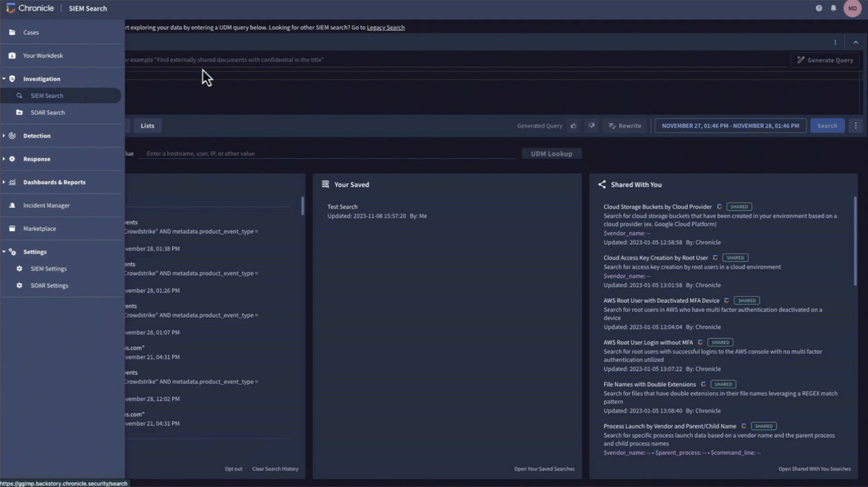Click the Generate Query button
This screenshot has width=868, height=487.
(825, 60)
